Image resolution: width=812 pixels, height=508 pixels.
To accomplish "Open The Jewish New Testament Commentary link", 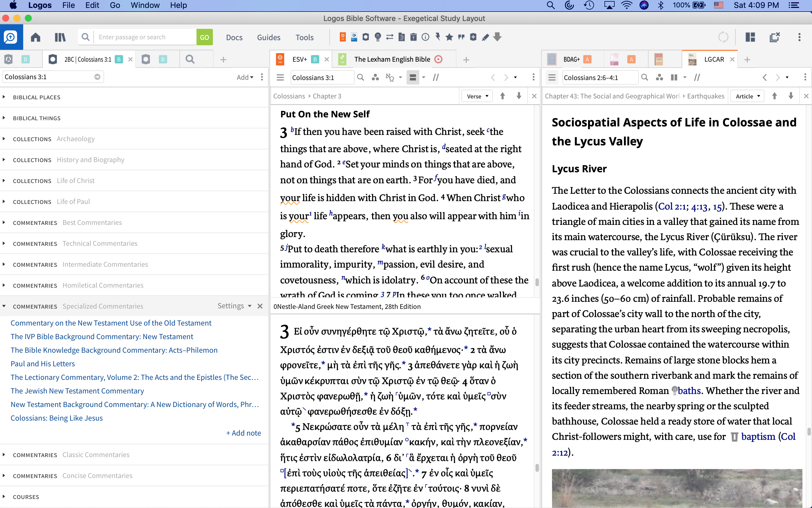I will tap(77, 391).
